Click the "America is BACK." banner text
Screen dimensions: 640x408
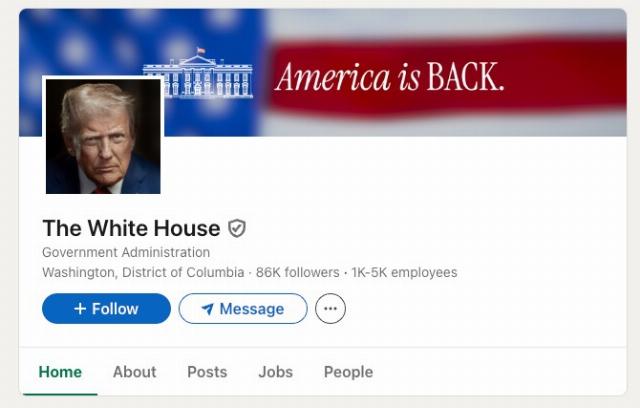390,77
